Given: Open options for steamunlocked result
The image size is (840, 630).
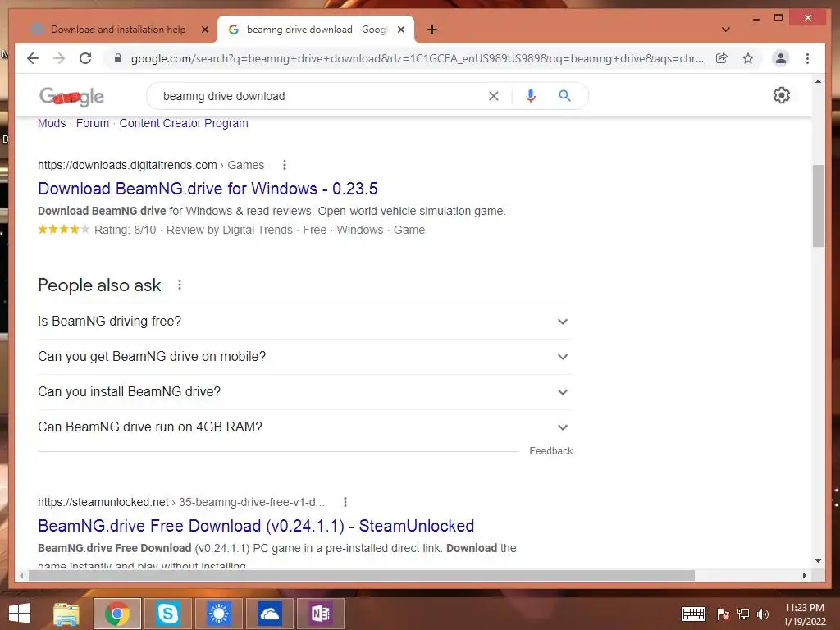Looking at the screenshot, I should tap(345, 502).
